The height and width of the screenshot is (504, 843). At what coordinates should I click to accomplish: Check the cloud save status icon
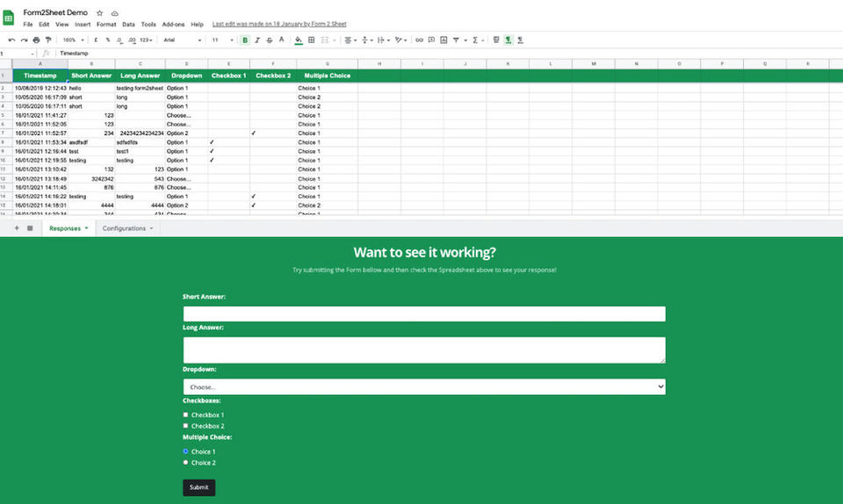[x=114, y=13]
